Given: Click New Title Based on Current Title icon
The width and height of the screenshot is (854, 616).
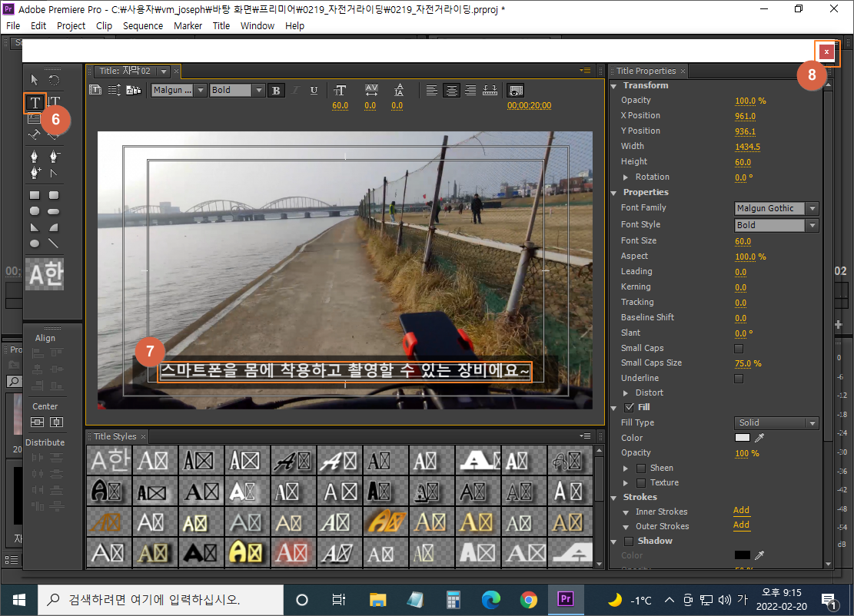Looking at the screenshot, I should (95, 90).
